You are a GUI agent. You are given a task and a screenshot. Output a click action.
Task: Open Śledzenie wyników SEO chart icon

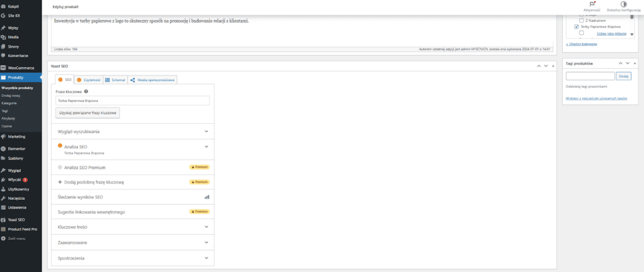[206, 197]
